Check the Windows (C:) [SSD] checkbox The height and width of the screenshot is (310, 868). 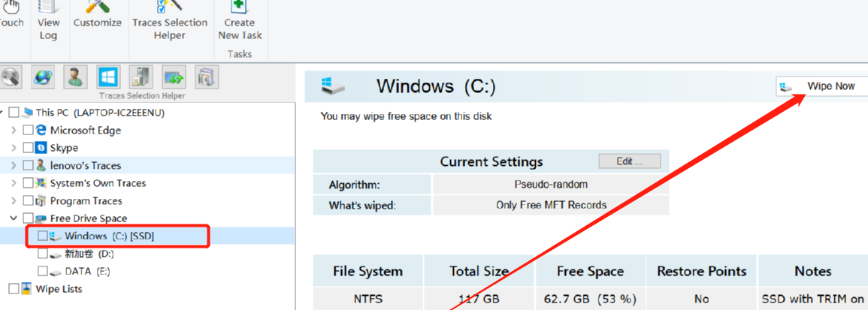pyautogui.click(x=43, y=236)
